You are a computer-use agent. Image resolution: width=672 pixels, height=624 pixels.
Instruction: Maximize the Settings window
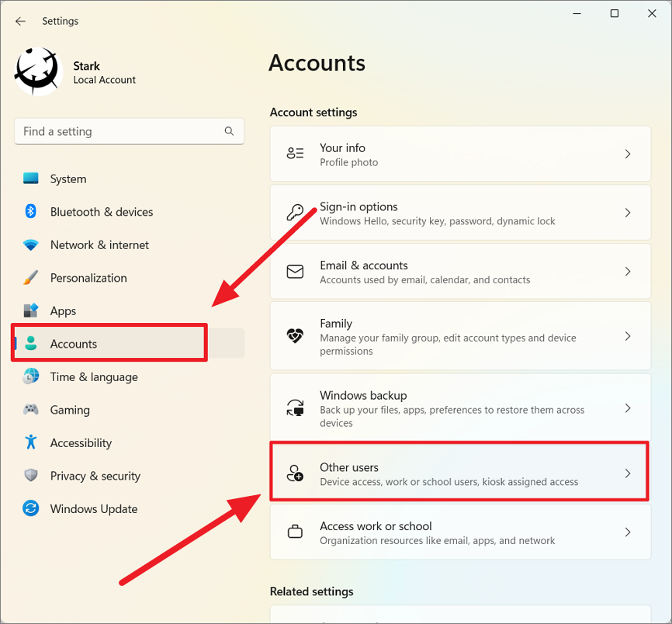615,14
